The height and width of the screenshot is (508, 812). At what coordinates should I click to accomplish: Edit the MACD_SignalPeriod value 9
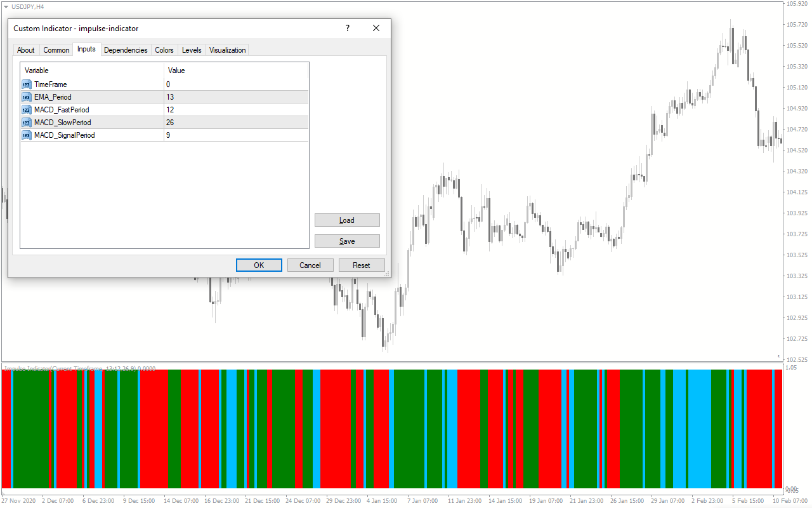pos(236,135)
